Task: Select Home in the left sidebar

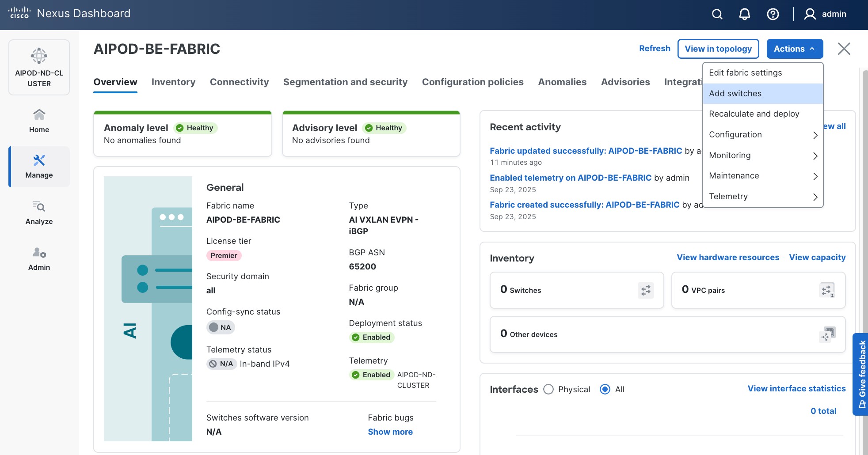Action: 39,120
